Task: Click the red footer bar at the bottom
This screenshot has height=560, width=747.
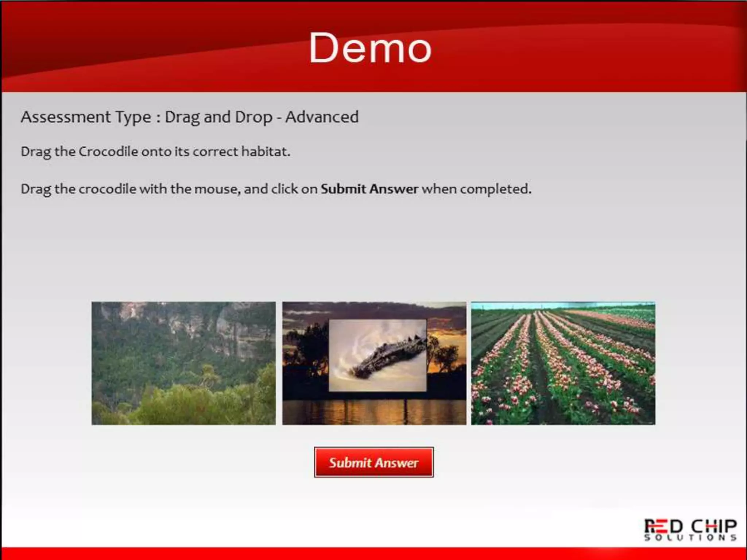Action: click(373, 554)
